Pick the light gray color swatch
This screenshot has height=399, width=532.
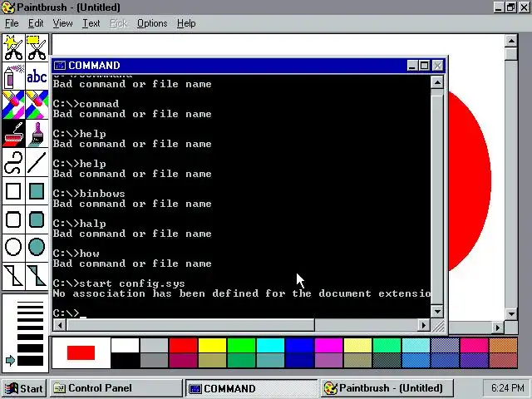(154, 346)
